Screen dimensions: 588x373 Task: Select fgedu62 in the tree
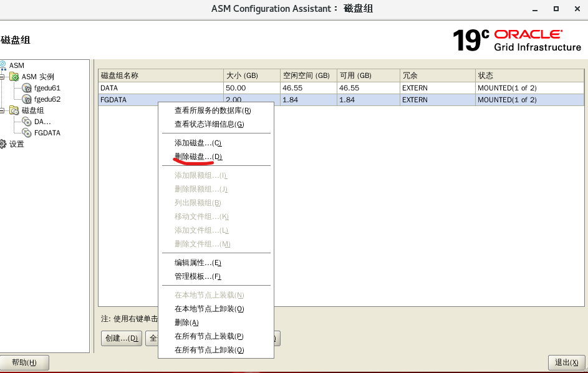tap(47, 99)
